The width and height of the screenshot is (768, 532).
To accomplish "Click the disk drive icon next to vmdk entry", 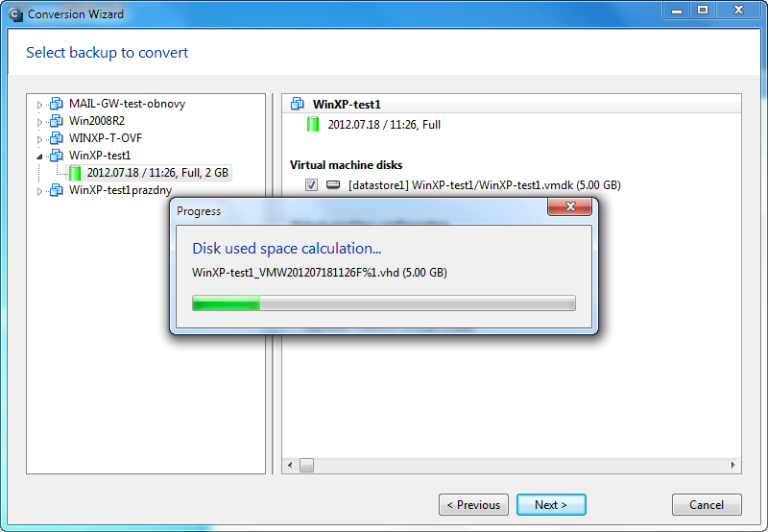I will tap(333, 184).
